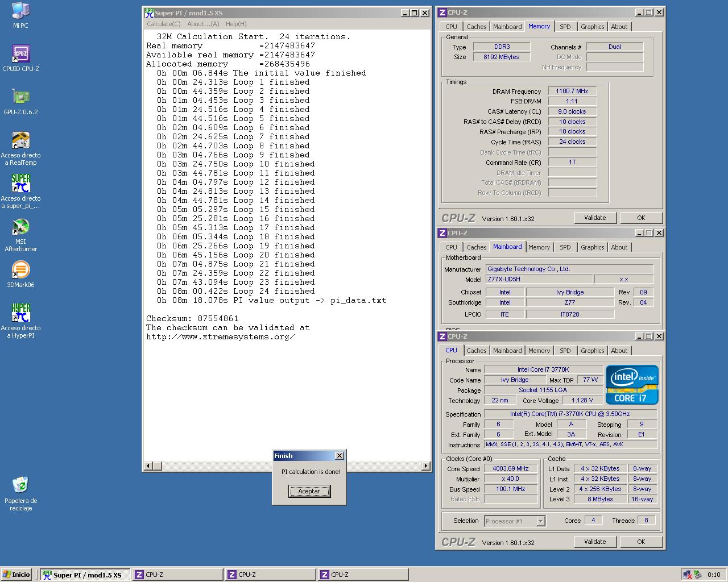
Task: Open the Calculate menu in Super PI
Action: [x=163, y=24]
